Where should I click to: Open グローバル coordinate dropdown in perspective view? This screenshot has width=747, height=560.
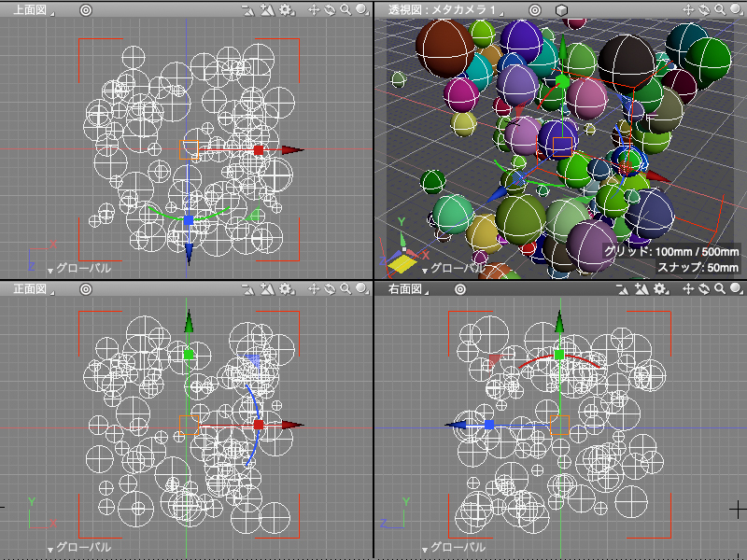(454, 268)
